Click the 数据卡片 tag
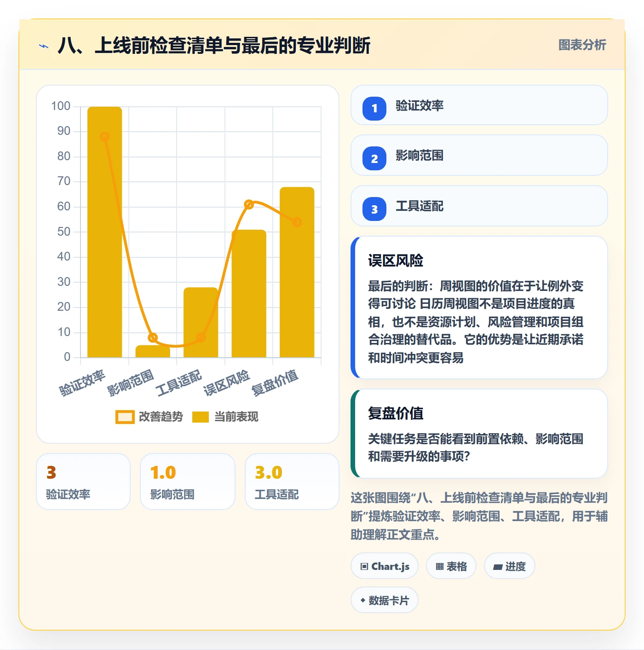 point(385,600)
